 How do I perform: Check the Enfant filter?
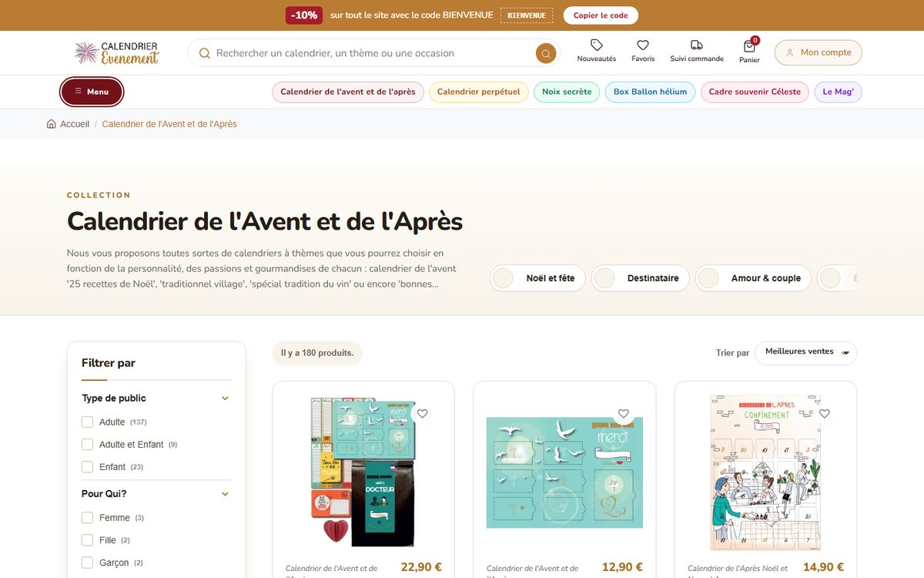(87, 467)
